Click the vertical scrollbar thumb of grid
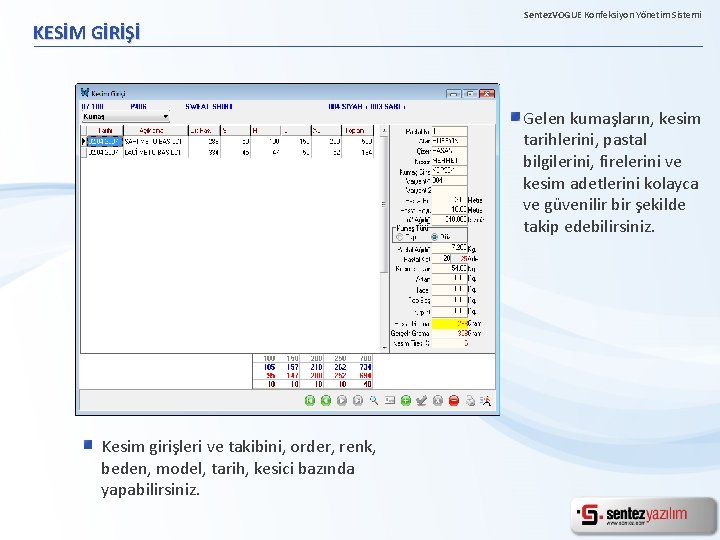 point(384,204)
